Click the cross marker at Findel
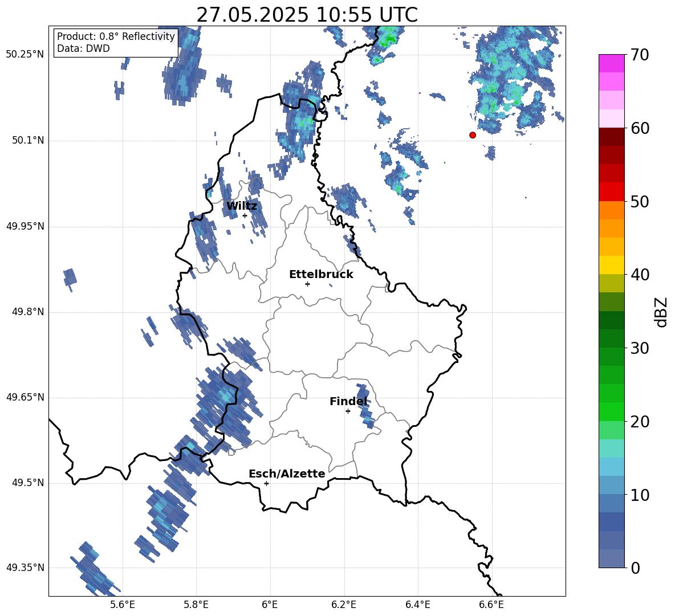675x616 pixels. 348,411
